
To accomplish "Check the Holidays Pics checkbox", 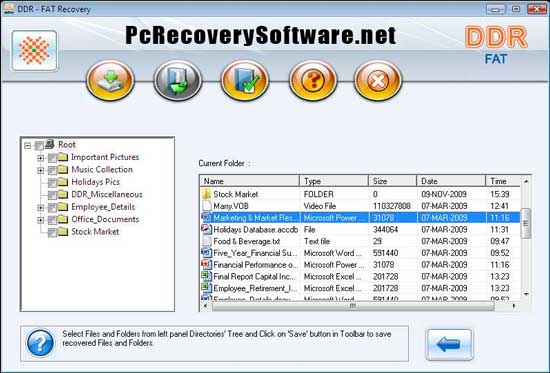I will [52, 183].
